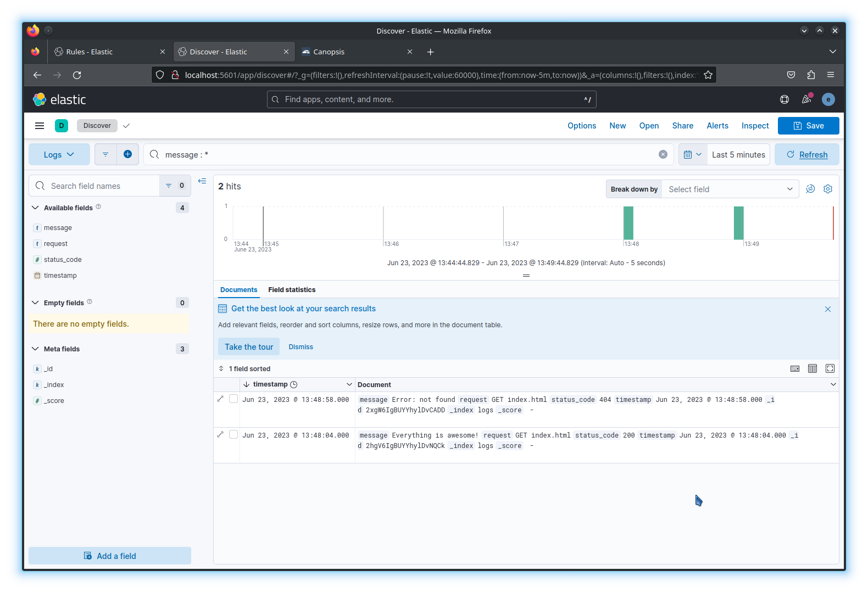Dismiss the search results tour callout

[828, 309]
